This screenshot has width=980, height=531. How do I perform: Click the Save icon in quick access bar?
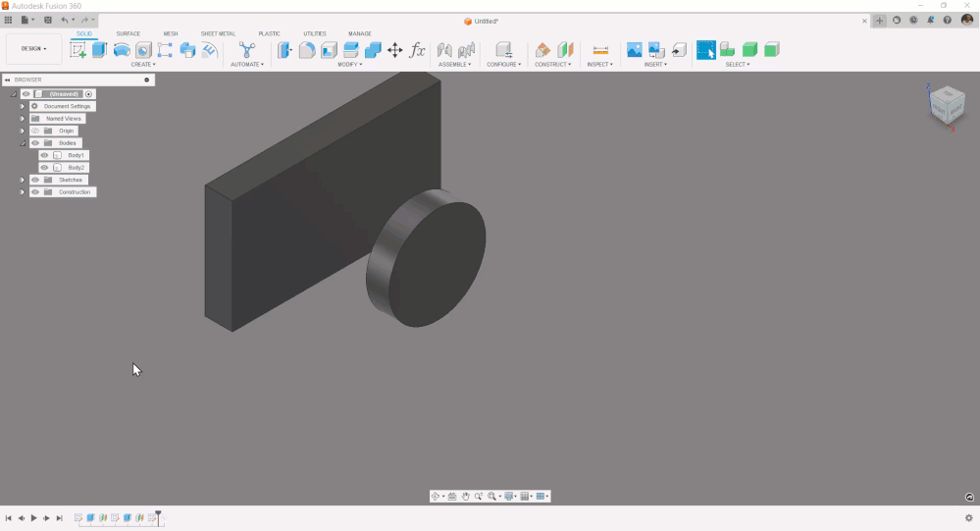[47, 20]
